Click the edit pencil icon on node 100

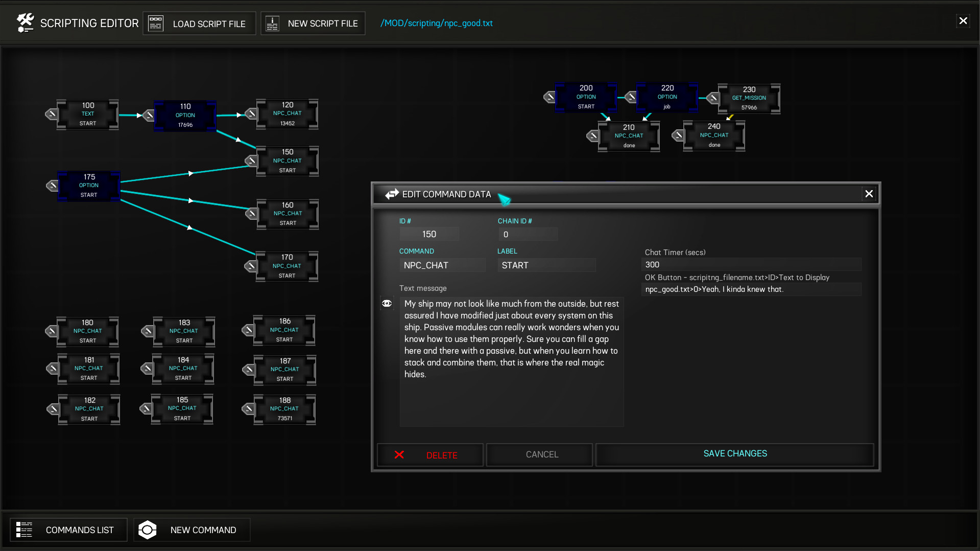[x=52, y=114]
